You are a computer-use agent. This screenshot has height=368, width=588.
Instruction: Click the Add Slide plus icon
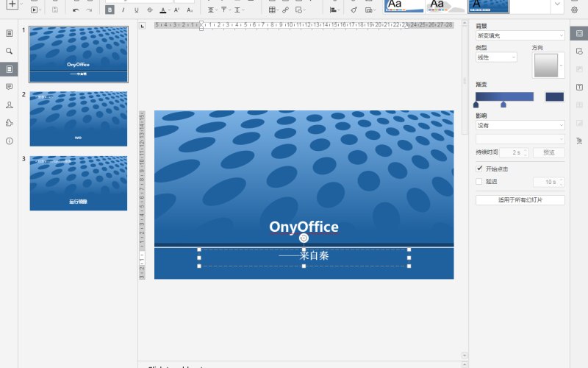coord(12,4)
